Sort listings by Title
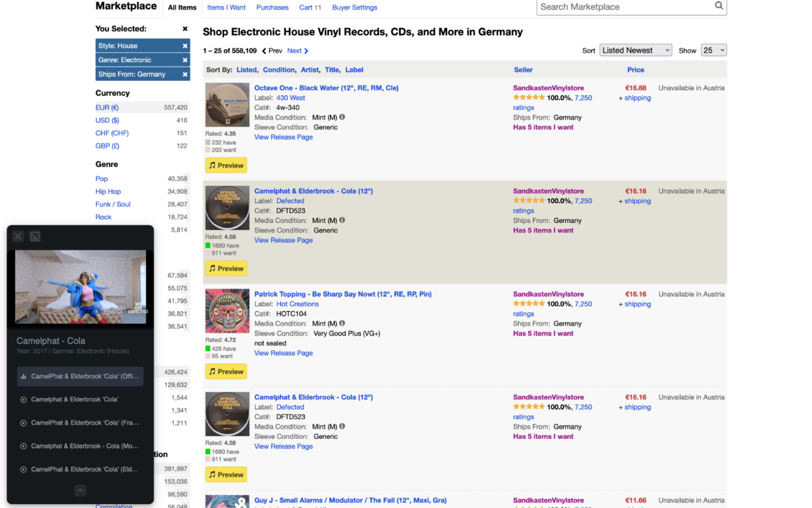812x508 pixels. tap(332, 70)
